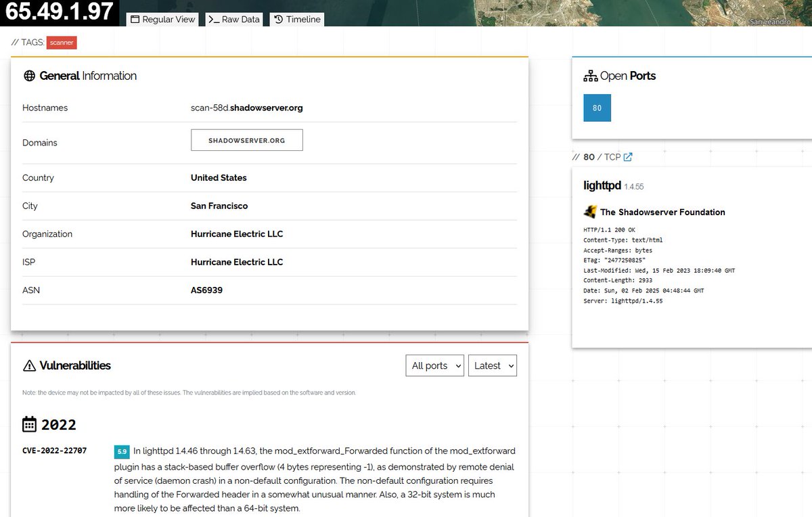Click the ASN value AS6939
Viewport: 812px width, 517px height.
[206, 290]
